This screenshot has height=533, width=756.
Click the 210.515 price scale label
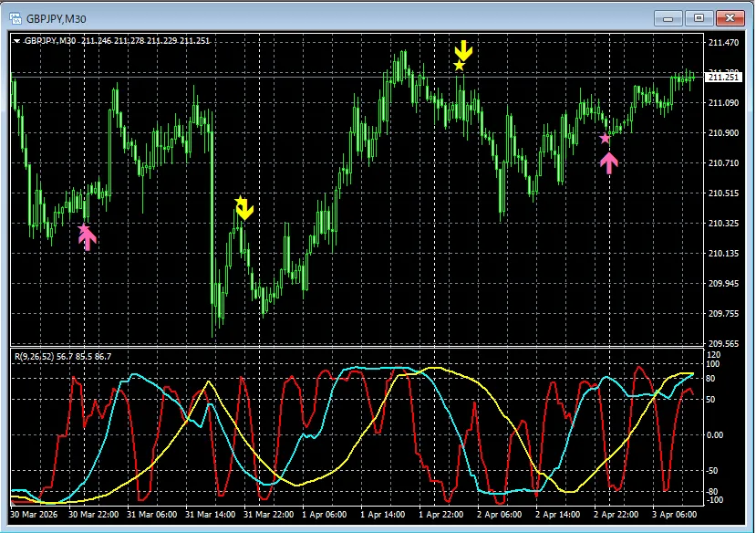click(x=723, y=193)
